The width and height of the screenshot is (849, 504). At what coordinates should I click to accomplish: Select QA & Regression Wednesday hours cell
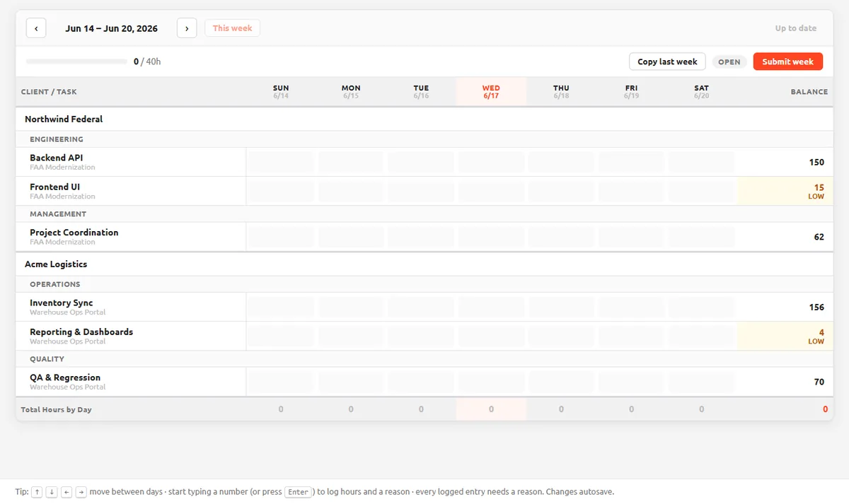pos(491,382)
